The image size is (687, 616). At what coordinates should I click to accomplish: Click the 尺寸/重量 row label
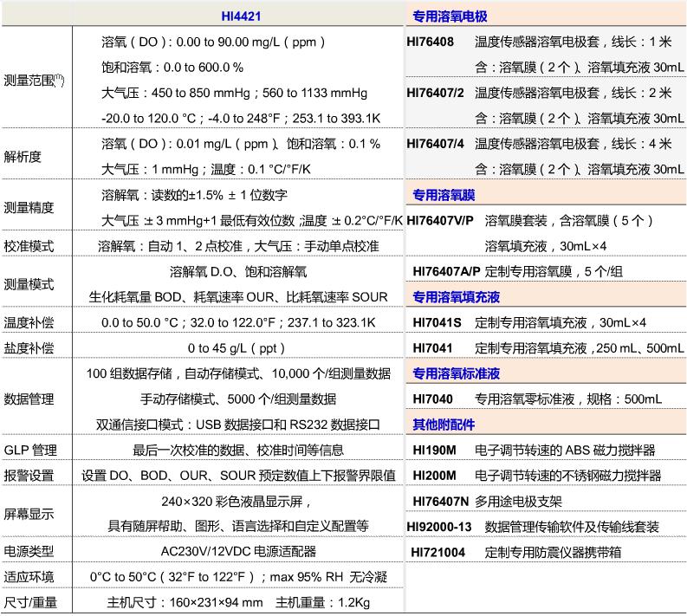(x=30, y=602)
